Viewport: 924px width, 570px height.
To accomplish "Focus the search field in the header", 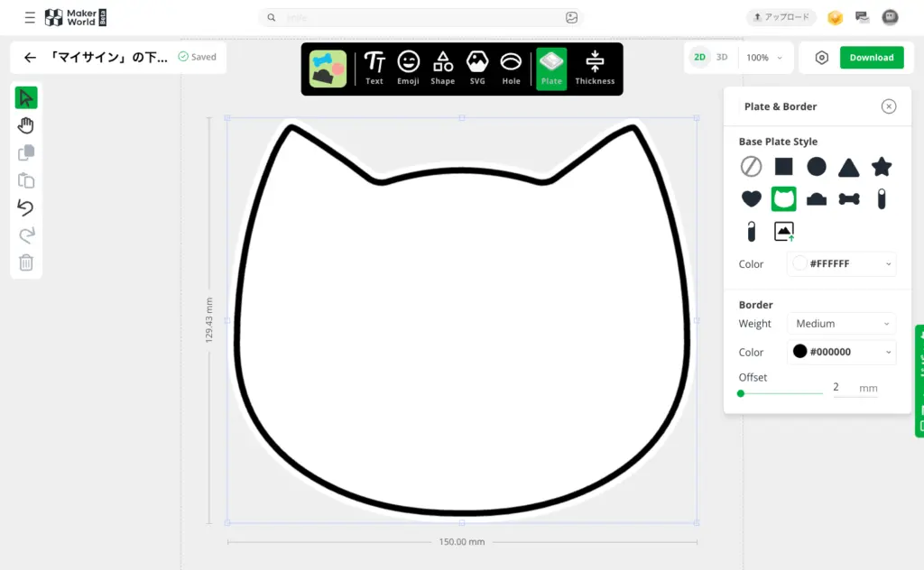I will point(420,18).
